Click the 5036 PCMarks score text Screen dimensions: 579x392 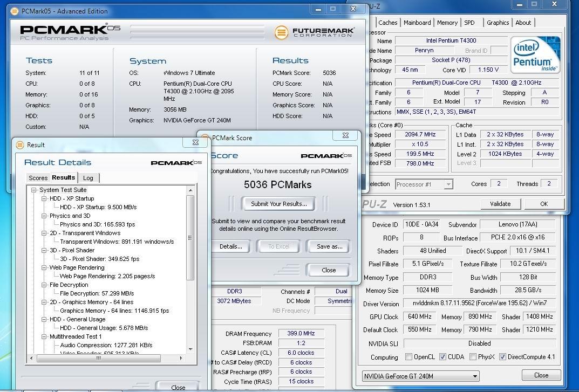[278, 184]
